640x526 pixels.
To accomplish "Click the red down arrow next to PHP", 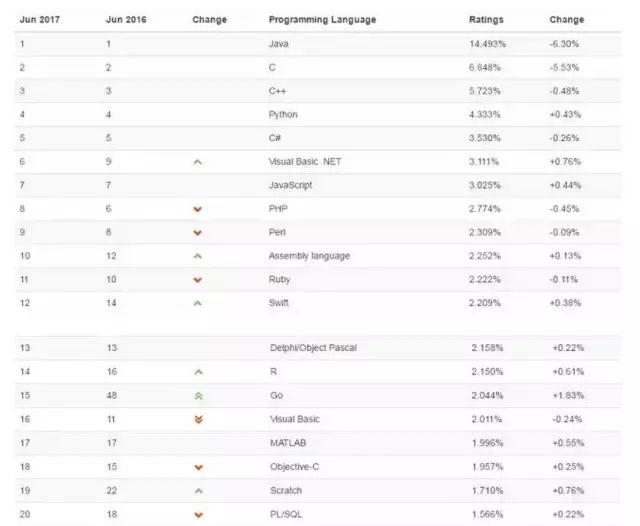I will tap(198, 209).
